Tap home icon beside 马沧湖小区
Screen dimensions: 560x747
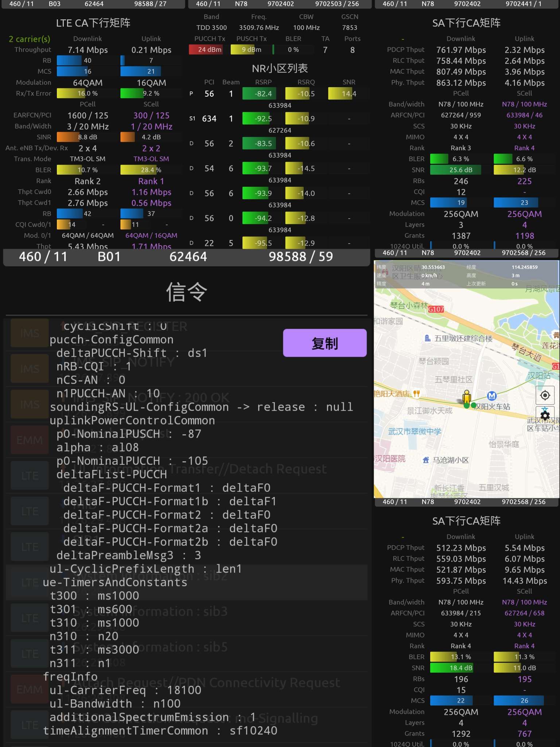[x=425, y=460]
